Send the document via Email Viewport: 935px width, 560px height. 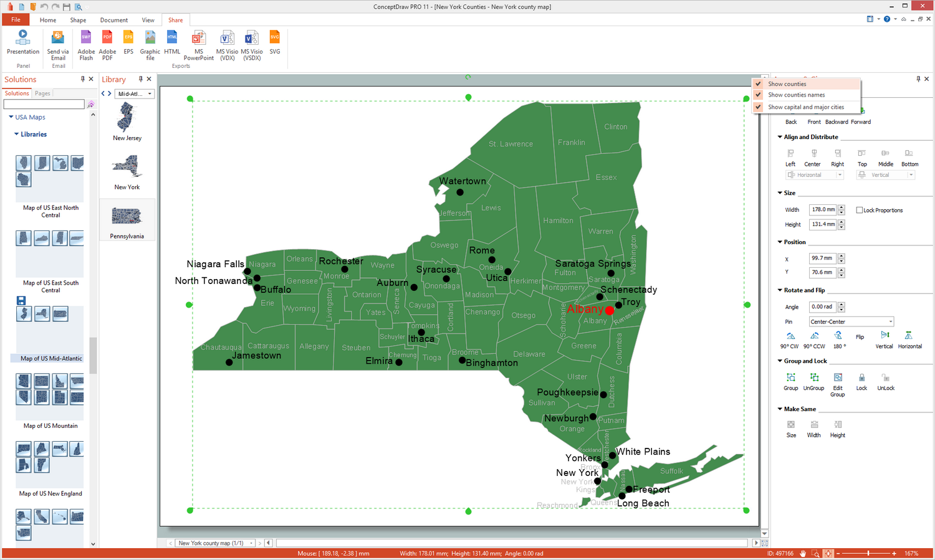(x=58, y=45)
